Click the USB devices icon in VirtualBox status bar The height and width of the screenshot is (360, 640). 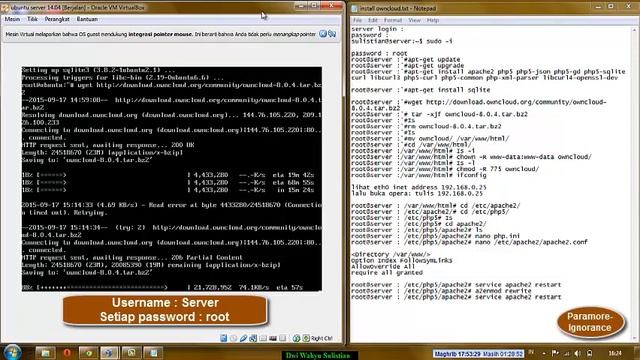[x=243, y=338]
